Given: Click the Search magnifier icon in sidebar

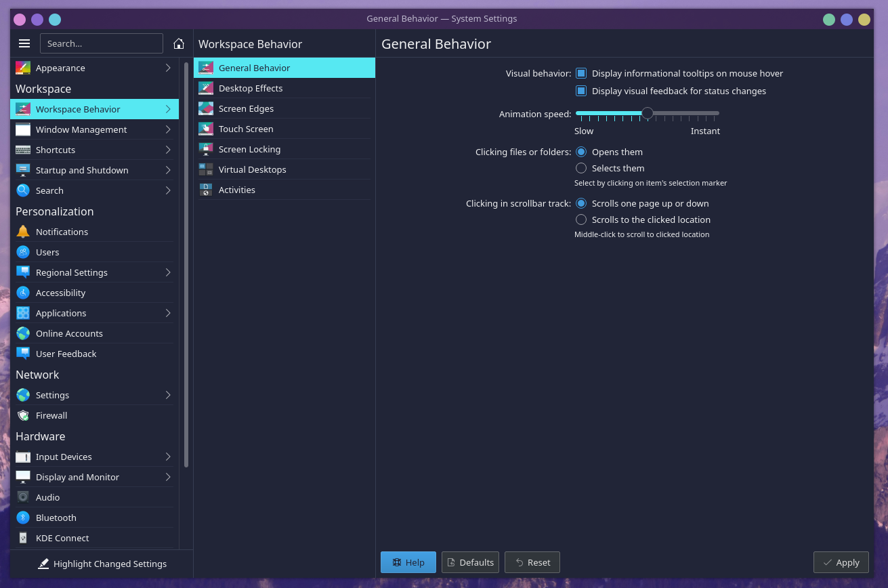Looking at the screenshot, I should [x=23, y=190].
